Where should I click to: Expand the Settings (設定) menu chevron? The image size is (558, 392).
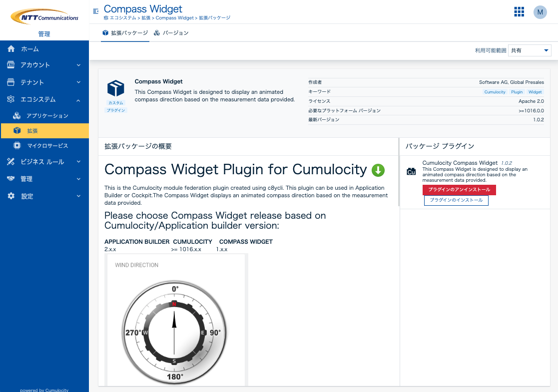[78, 196]
